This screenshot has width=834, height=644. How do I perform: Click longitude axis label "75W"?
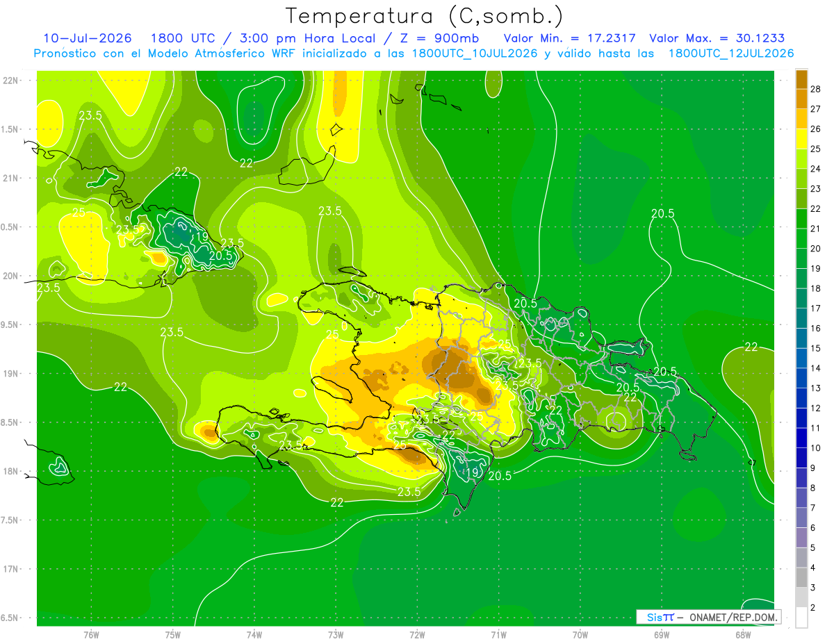click(x=173, y=635)
